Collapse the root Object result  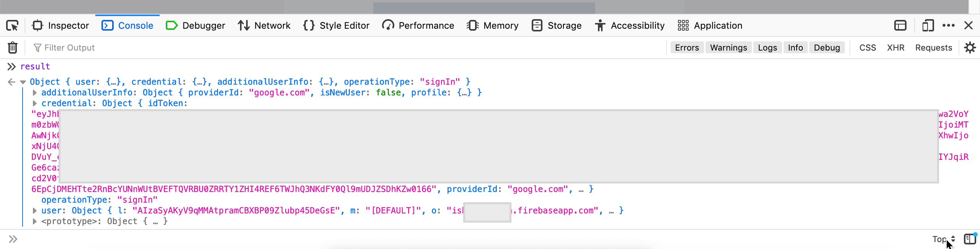[x=23, y=82]
